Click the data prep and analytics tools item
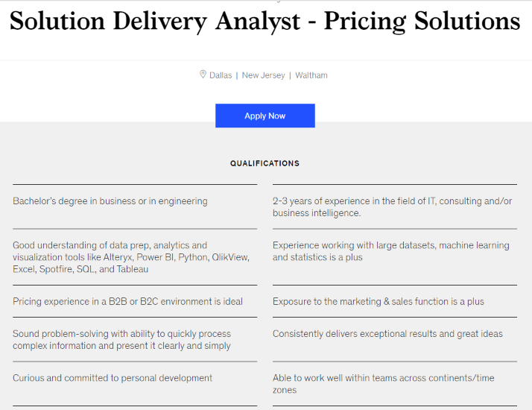The height and width of the screenshot is (410, 532). click(131, 257)
